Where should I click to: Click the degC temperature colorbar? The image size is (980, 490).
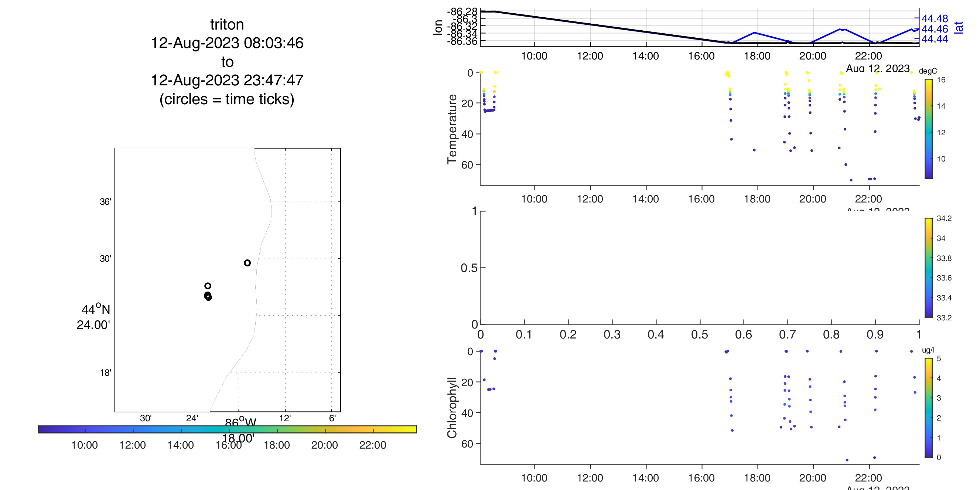click(929, 129)
